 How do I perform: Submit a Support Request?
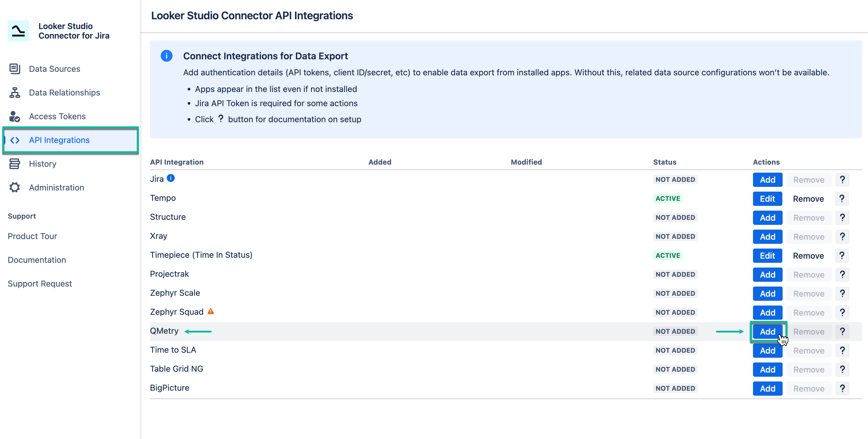(x=40, y=283)
